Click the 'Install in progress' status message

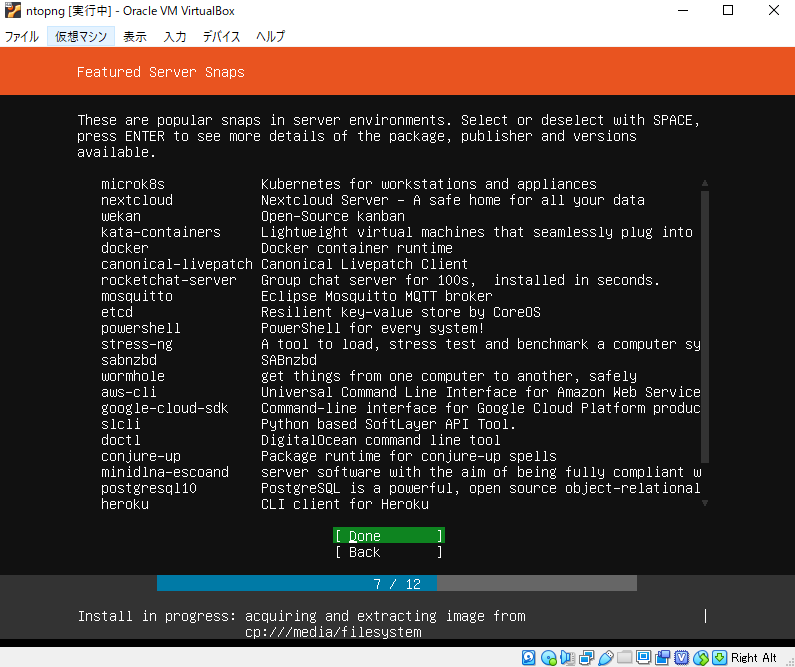point(302,624)
